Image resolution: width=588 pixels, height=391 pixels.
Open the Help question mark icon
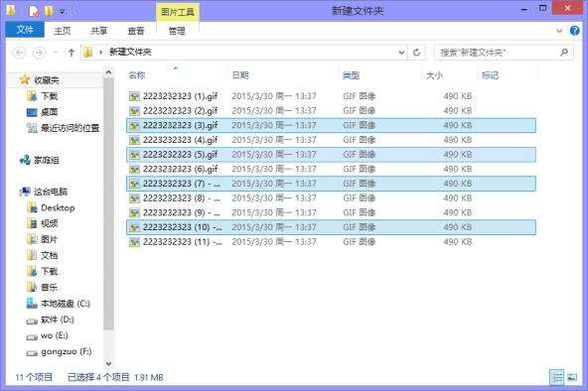click(x=574, y=31)
